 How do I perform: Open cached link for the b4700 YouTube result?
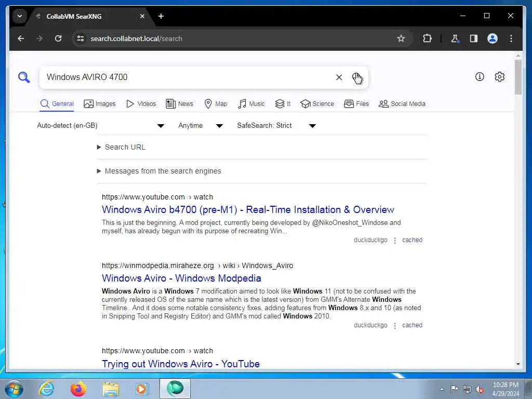412,240
